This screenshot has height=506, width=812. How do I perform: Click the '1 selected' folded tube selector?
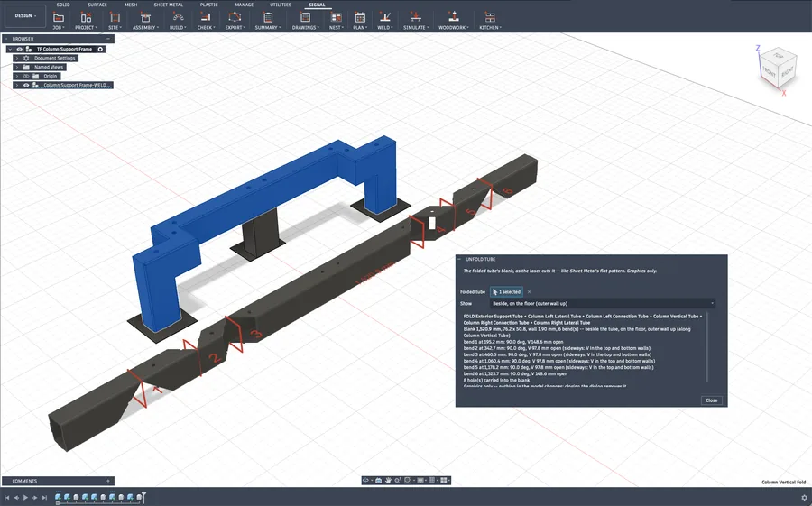506,291
